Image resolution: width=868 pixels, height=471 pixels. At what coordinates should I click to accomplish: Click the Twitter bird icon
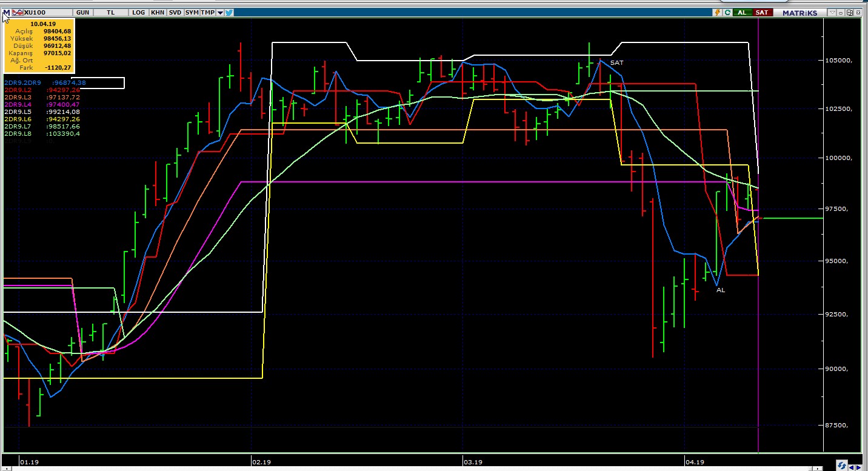pyautogui.click(x=229, y=12)
